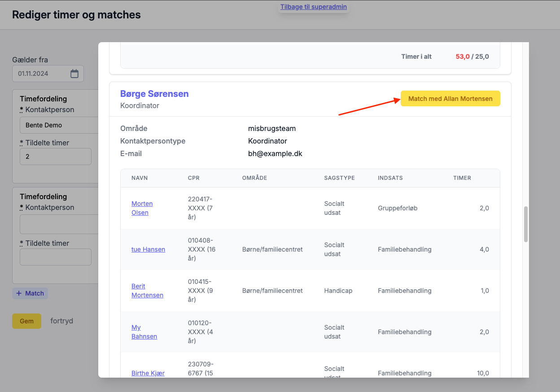Viewport: 560px width, 392px height.
Task: Open My Bahnsen's profile link
Action: coord(144,332)
